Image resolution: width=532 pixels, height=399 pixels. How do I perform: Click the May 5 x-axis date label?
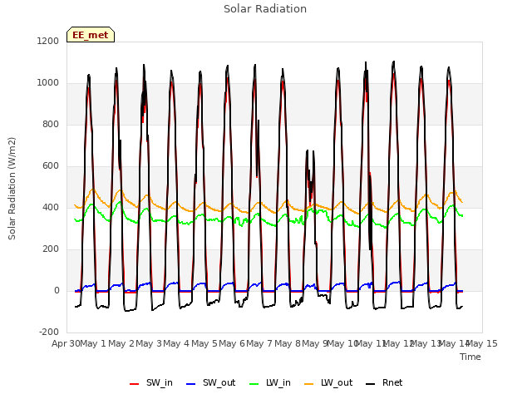pyautogui.click(x=204, y=343)
